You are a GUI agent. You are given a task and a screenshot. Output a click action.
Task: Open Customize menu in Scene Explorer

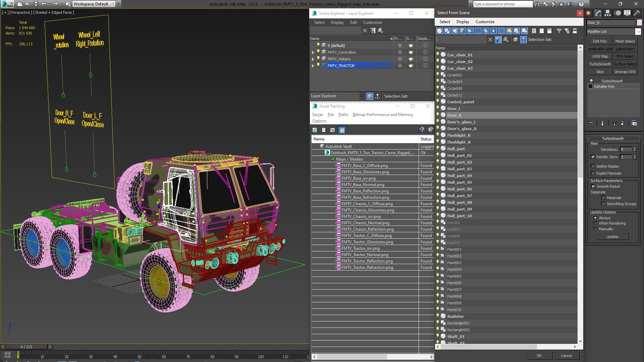pyautogui.click(x=373, y=22)
